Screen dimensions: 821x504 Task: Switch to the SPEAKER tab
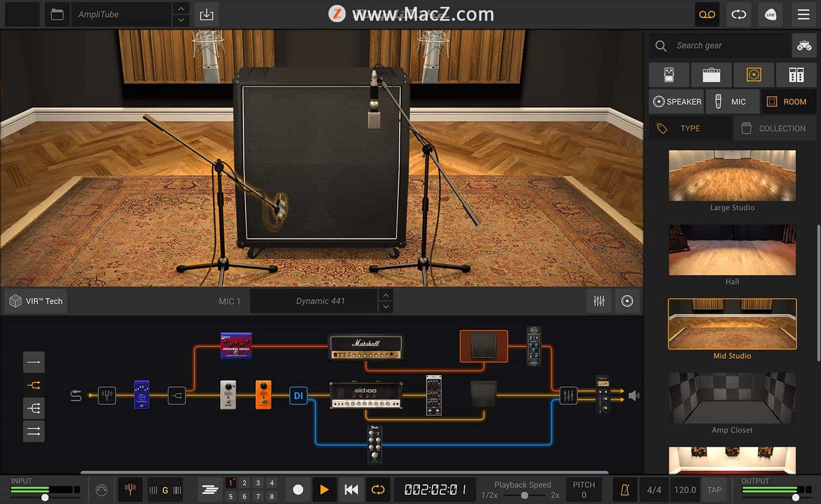coord(677,102)
